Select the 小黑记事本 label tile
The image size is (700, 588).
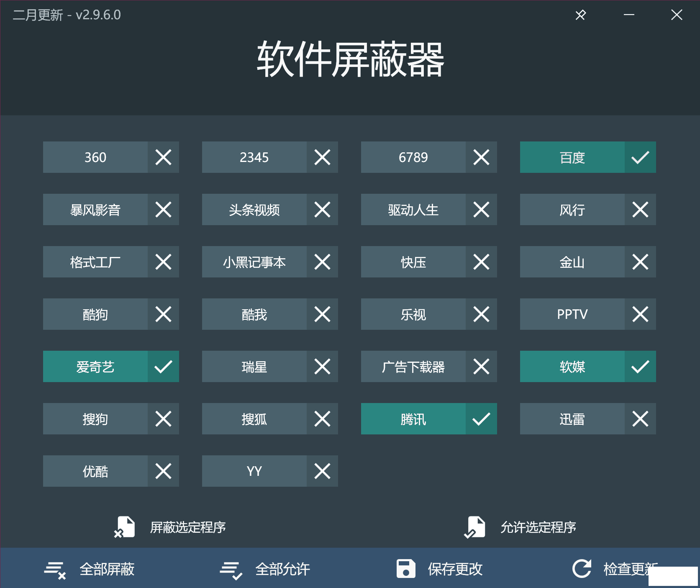(x=254, y=262)
